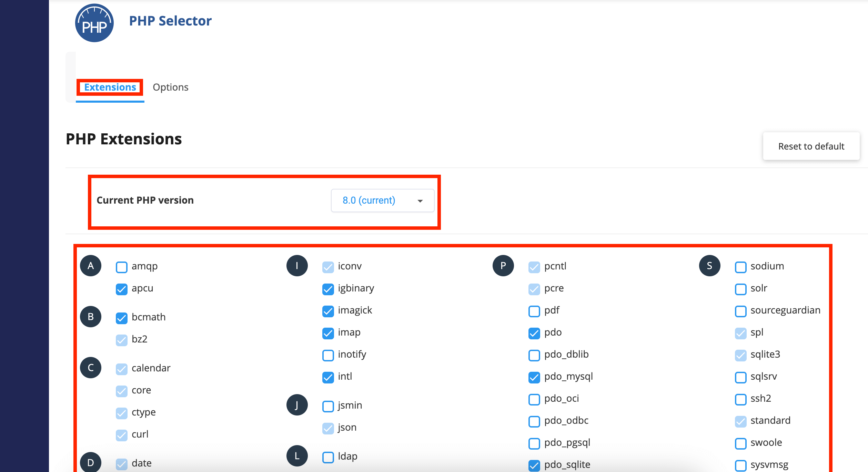
Task: Toggle the imap extension checkbox
Action: (x=328, y=333)
